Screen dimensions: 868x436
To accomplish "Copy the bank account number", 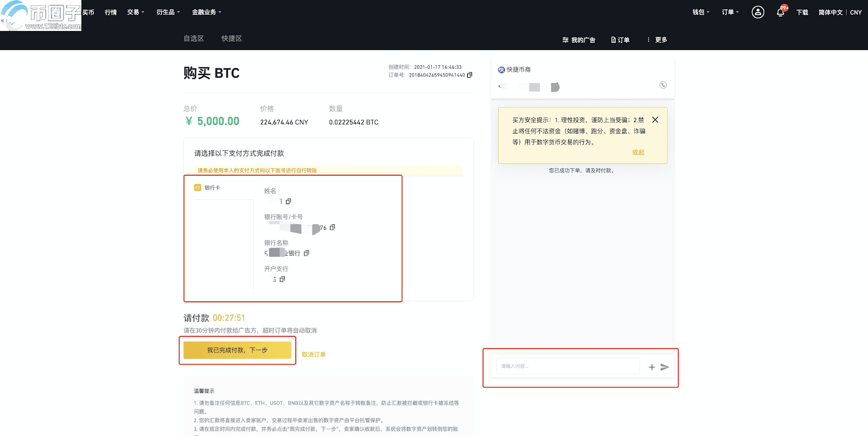I will pyautogui.click(x=333, y=228).
